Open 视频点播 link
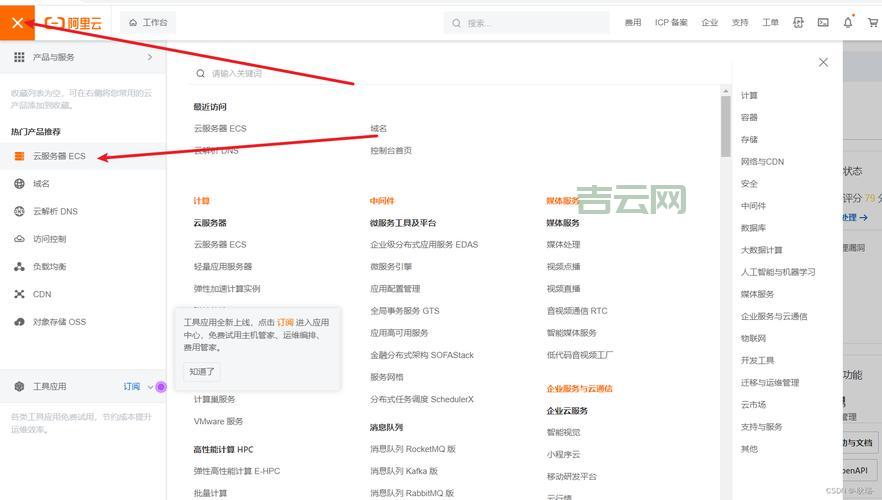Image resolution: width=882 pixels, height=500 pixels. [x=563, y=266]
